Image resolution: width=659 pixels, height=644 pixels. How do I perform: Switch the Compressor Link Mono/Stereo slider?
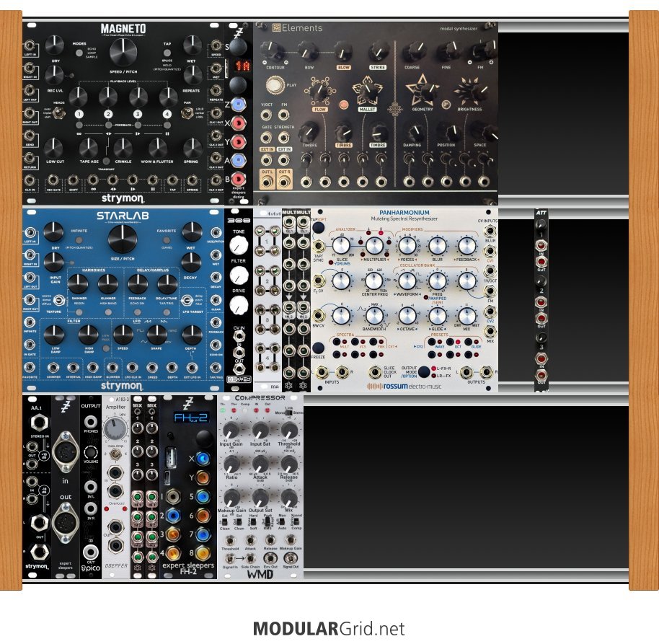click(288, 413)
